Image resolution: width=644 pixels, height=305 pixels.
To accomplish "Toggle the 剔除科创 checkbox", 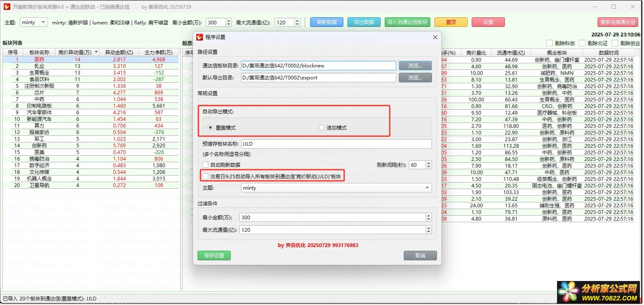I will [550, 43].
